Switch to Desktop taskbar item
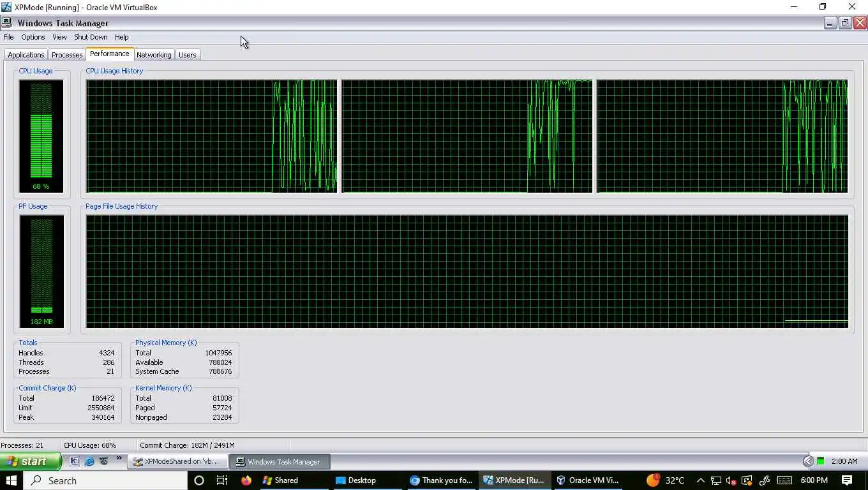This screenshot has width=868, height=490. 367,480
